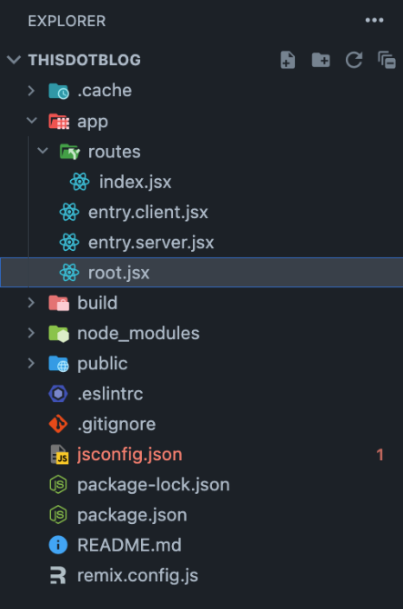403x609 pixels.
Task: Expand the node_modules folder
Action: click(x=31, y=333)
